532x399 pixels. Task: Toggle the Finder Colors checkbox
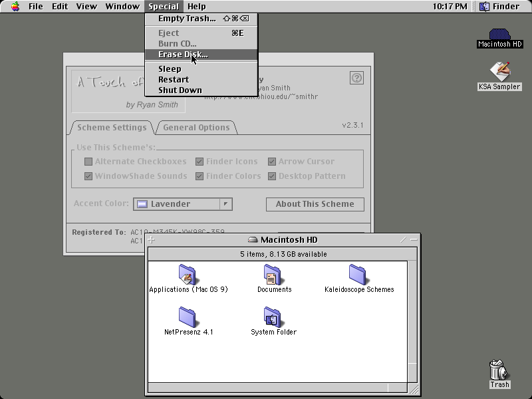[199, 176]
